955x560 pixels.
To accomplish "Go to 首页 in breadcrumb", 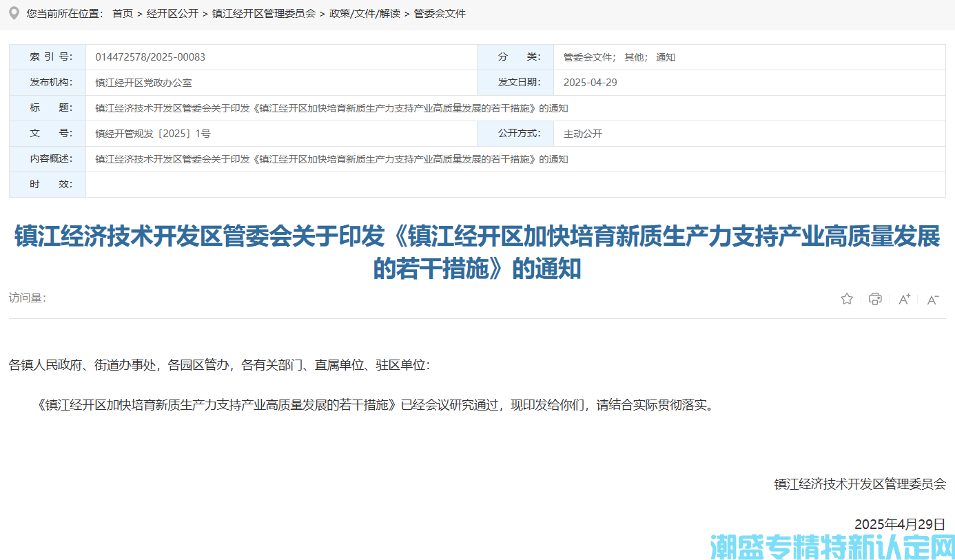I will 123,14.
